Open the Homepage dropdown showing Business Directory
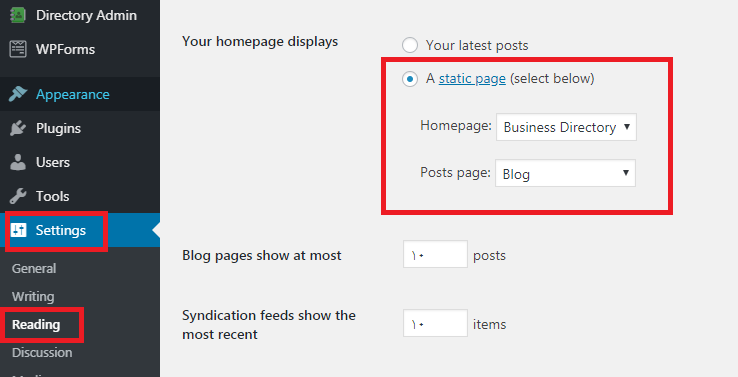738x377 pixels. [x=566, y=127]
